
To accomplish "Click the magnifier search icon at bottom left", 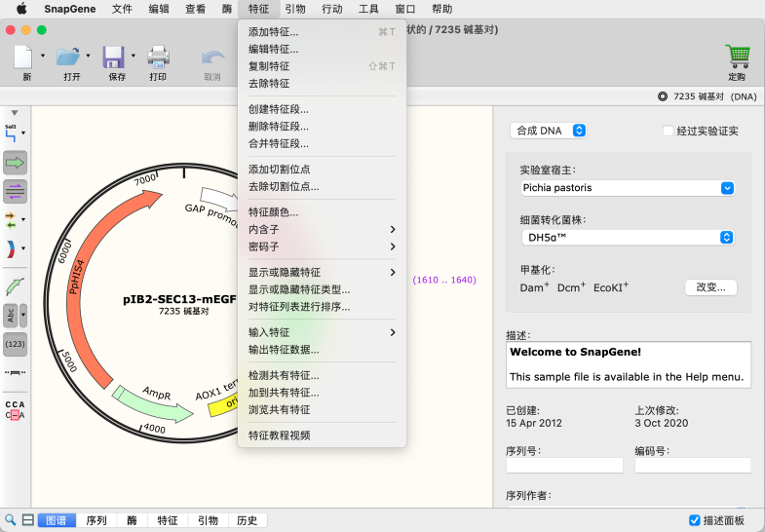I will tap(11, 519).
